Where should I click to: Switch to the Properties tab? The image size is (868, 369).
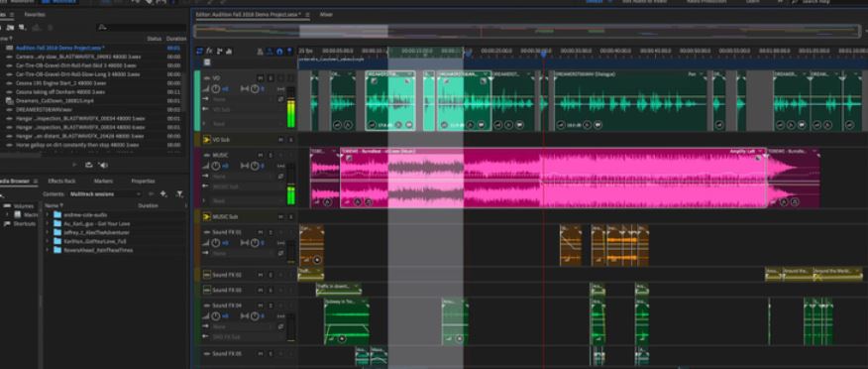[143, 182]
